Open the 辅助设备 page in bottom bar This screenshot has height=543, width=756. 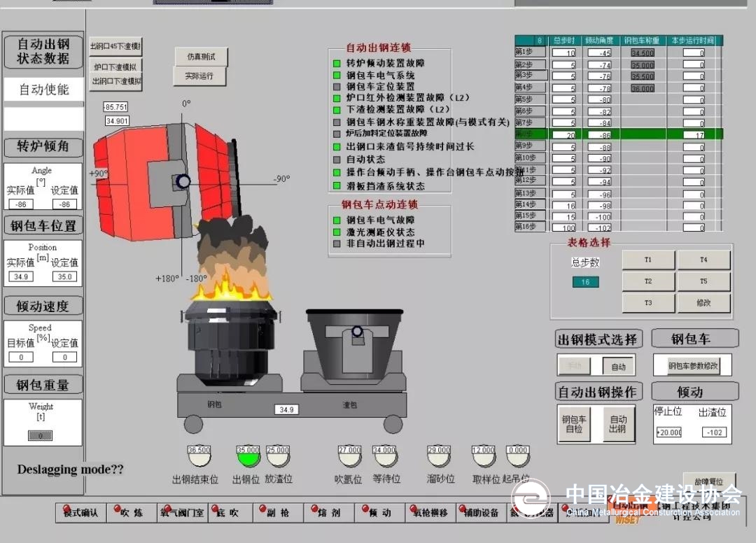pyautogui.click(x=481, y=513)
